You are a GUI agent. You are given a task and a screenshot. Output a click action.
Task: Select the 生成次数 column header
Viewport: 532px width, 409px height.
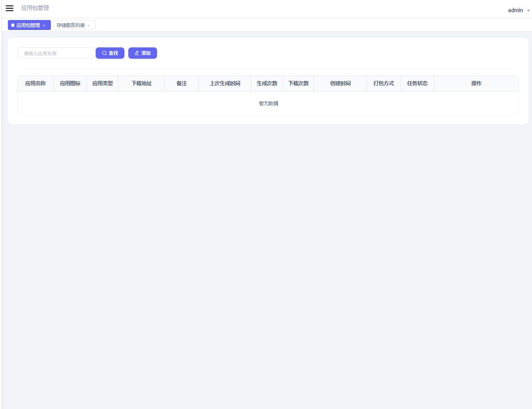point(267,83)
